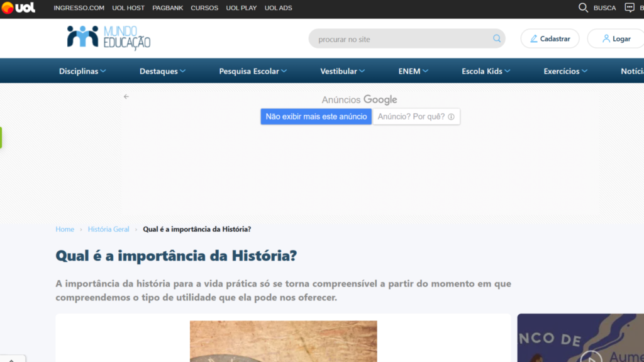The width and height of the screenshot is (644, 362).
Task: Open the PAGBANK link
Action: point(167,8)
